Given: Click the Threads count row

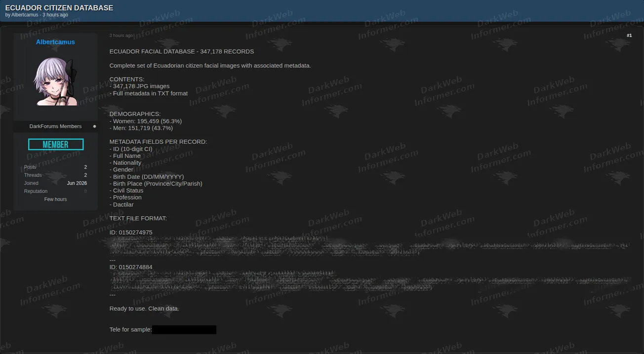Looking at the screenshot, I should coord(55,175).
